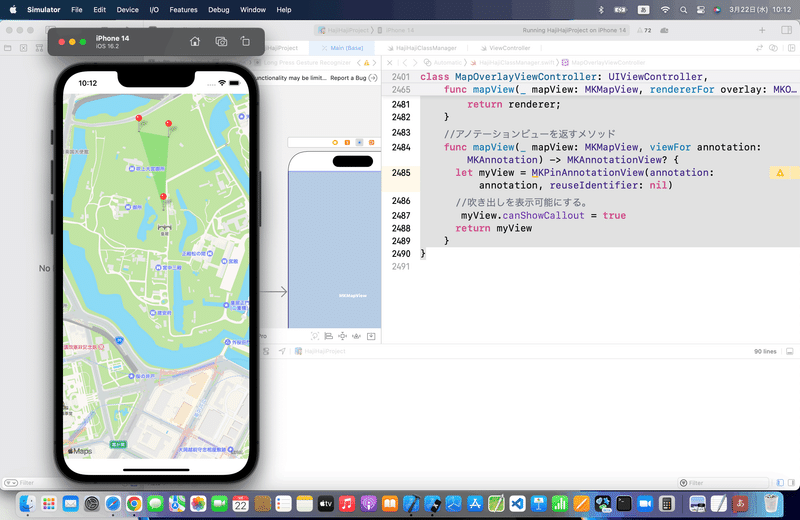Open Finder from the Dock
The width and height of the screenshot is (800, 520).
click(x=27, y=504)
